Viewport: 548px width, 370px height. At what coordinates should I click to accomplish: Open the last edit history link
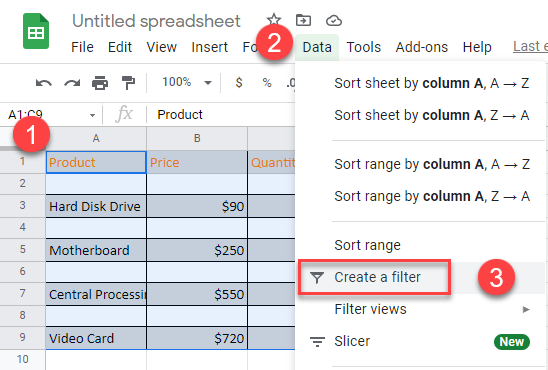click(530, 46)
